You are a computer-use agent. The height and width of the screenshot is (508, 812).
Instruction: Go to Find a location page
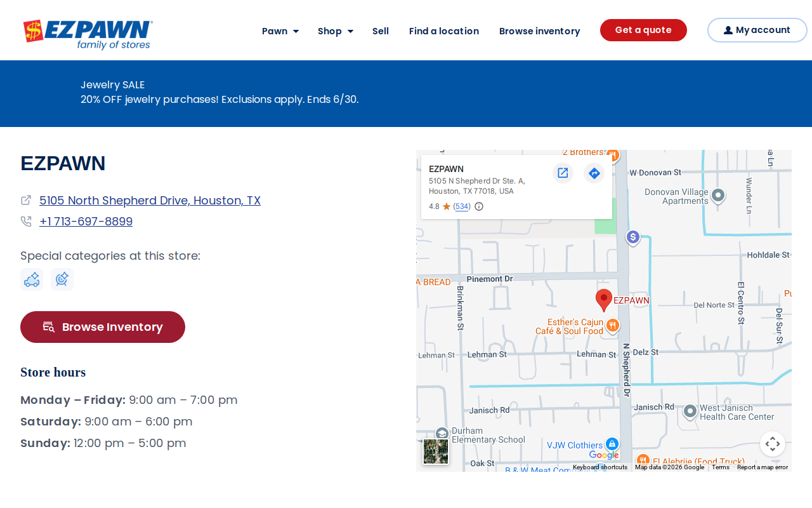pos(444,31)
